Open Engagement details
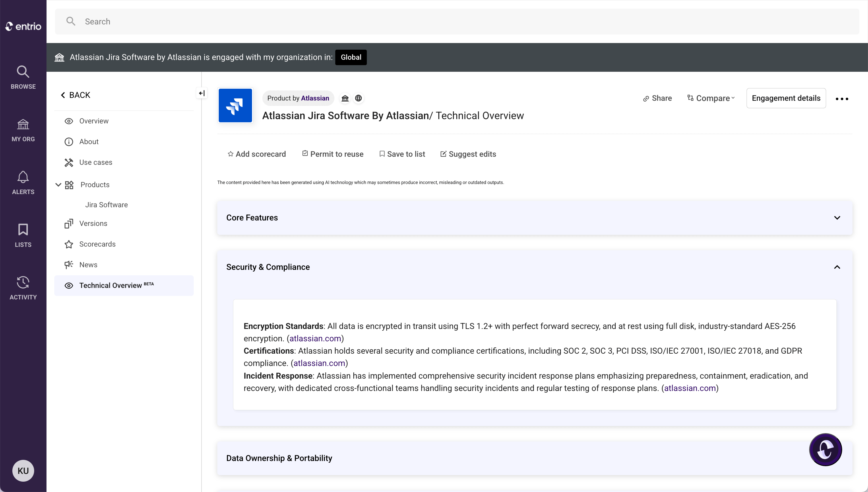This screenshot has width=868, height=492. (x=786, y=98)
